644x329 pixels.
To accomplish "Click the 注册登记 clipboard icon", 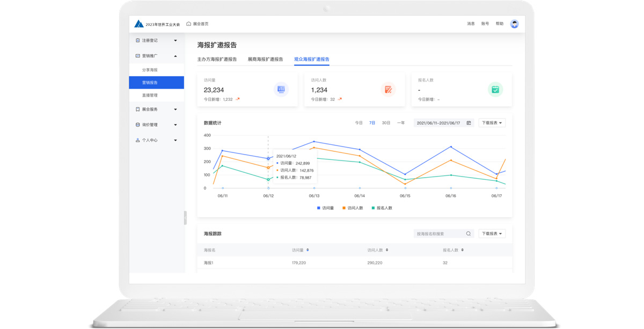I will (138, 40).
